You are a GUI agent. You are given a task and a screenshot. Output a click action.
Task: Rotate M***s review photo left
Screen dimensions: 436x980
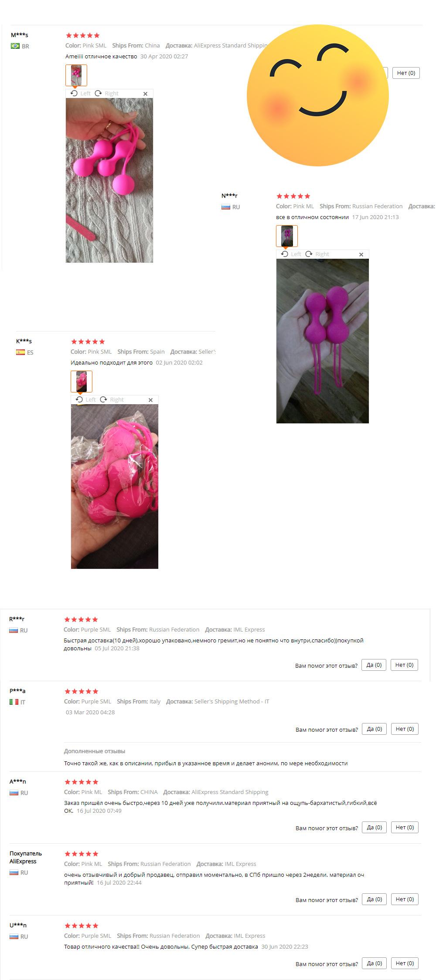tap(81, 93)
